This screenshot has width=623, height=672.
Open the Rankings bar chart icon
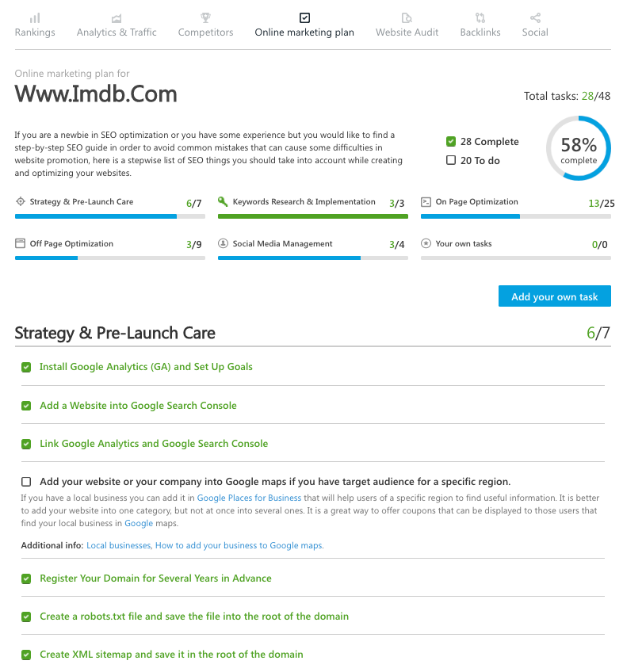(x=35, y=17)
